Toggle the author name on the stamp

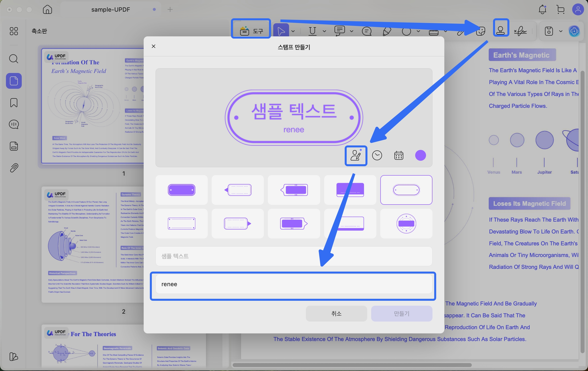tap(356, 156)
